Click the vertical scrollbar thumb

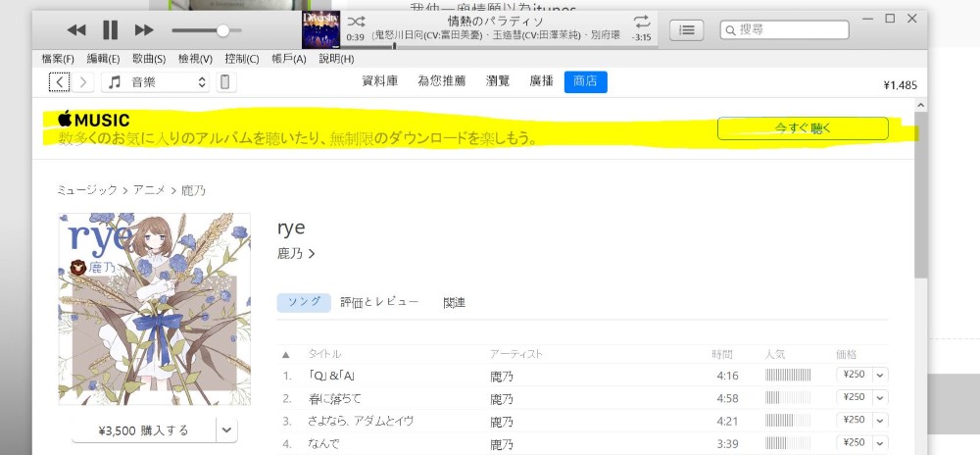920,195
